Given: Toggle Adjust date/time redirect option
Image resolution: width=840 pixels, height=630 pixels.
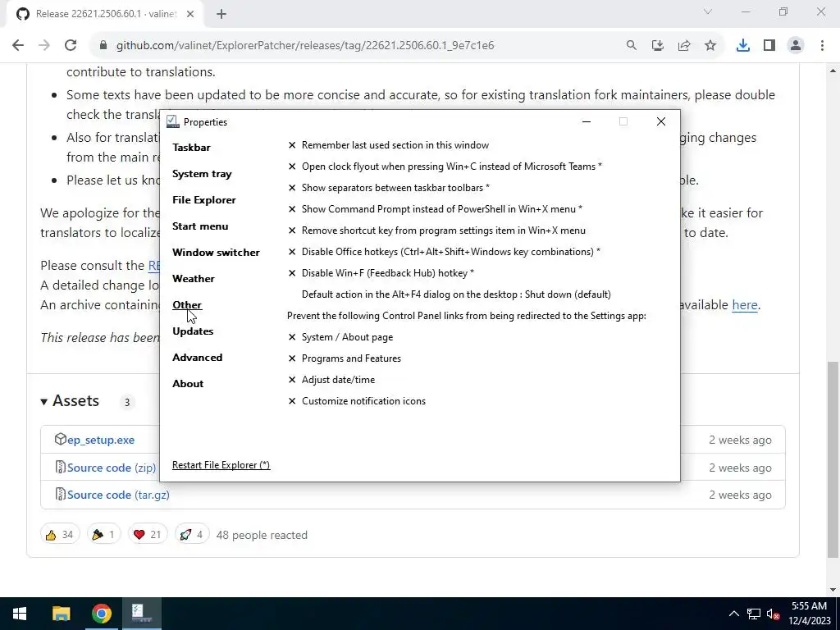Looking at the screenshot, I should click(x=331, y=380).
